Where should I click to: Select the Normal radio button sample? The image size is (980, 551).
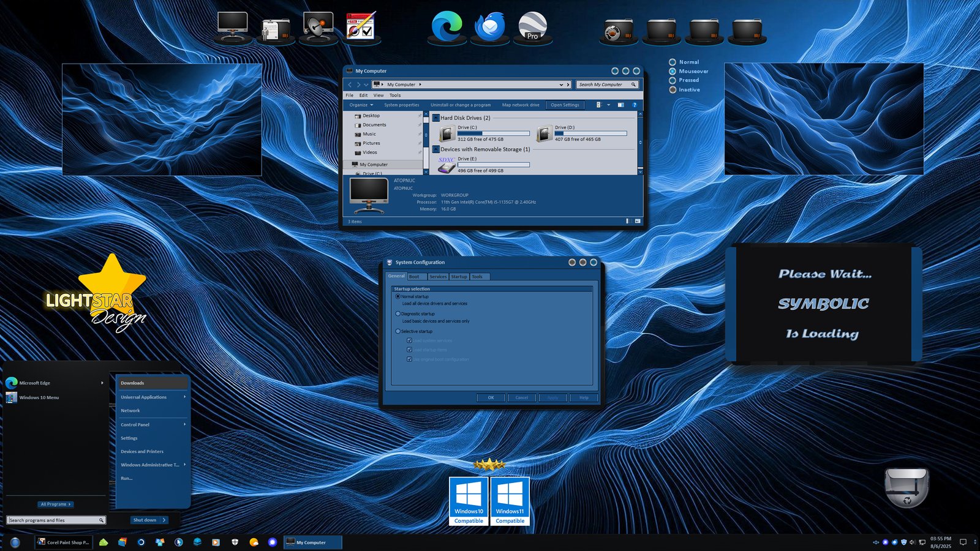coord(673,62)
